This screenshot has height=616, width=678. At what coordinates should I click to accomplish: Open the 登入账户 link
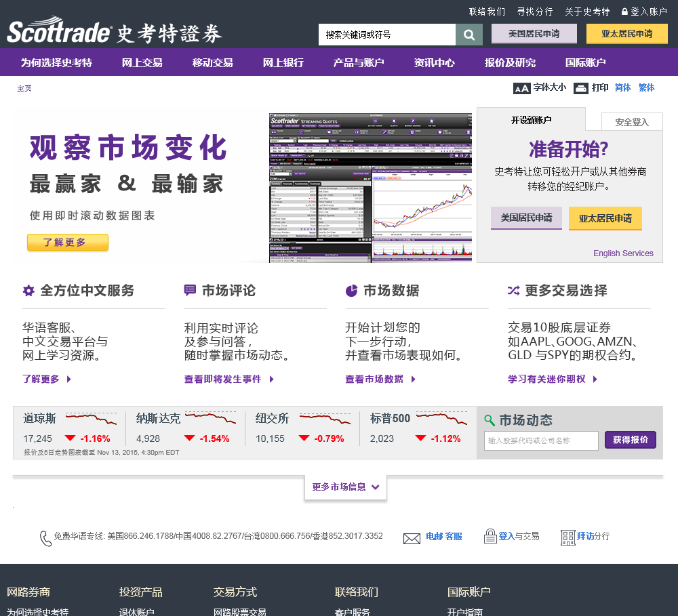tap(649, 12)
